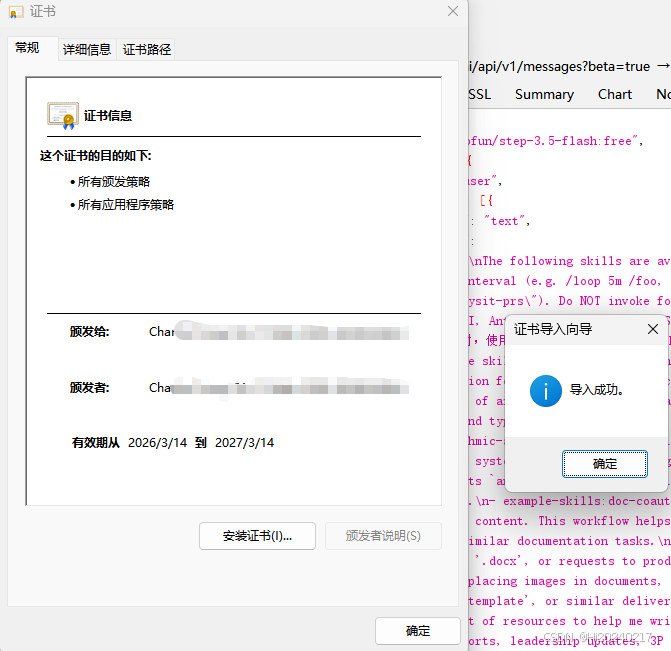Click 安装证书(I)... button
The image size is (671, 651).
point(257,536)
